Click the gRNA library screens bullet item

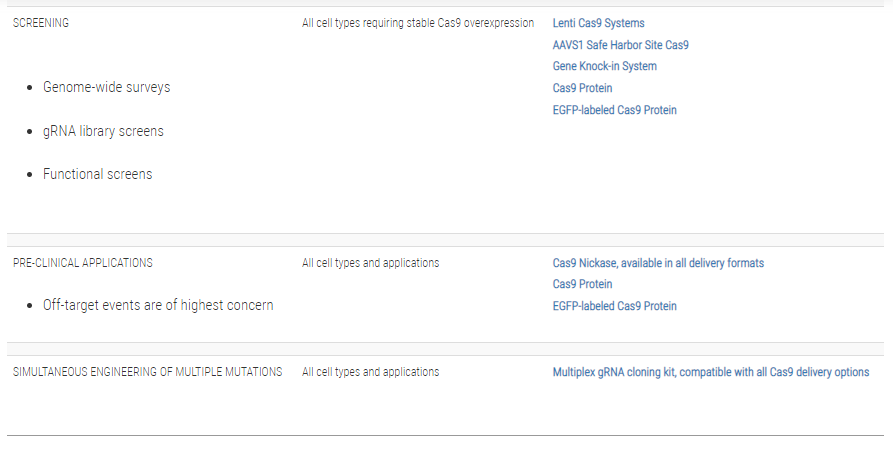tap(103, 131)
